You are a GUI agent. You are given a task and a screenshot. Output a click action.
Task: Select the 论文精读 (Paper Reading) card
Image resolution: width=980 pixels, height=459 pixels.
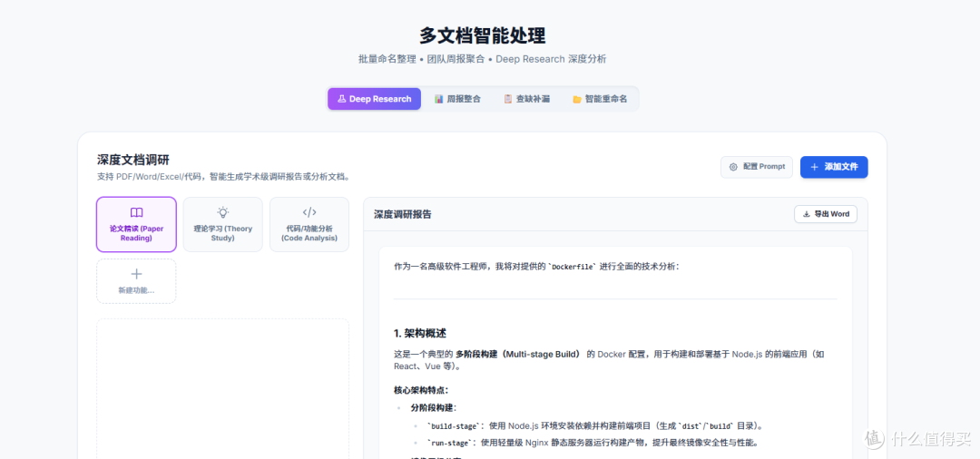(x=136, y=224)
